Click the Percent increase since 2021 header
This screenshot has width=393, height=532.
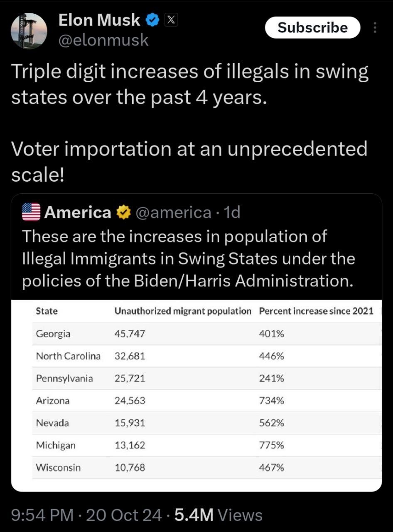click(x=316, y=311)
